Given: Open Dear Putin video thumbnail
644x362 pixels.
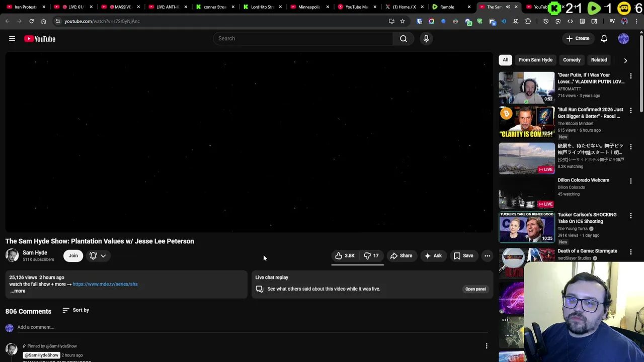Looking at the screenshot, I should coord(526,87).
